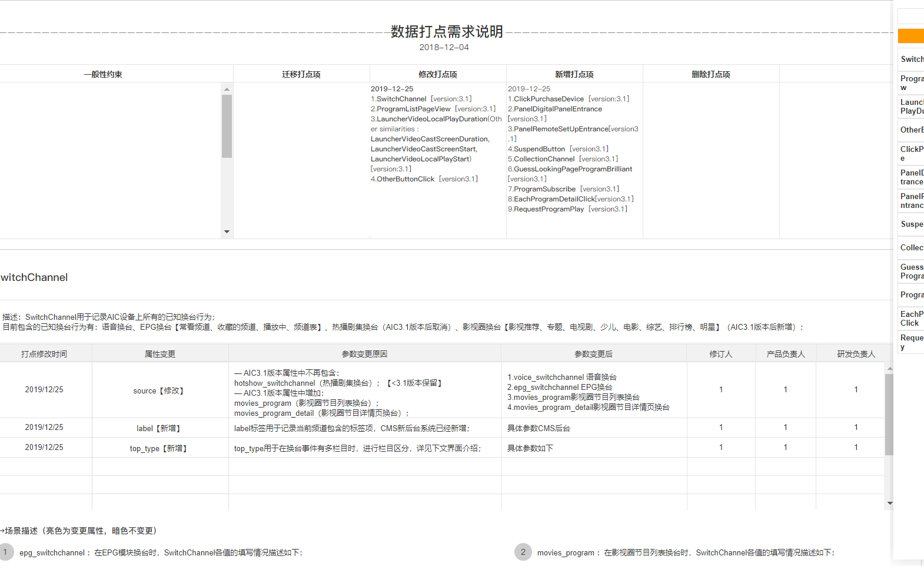Click "2.ProgramListPageView [version:3.1]" entry

[433, 109]
